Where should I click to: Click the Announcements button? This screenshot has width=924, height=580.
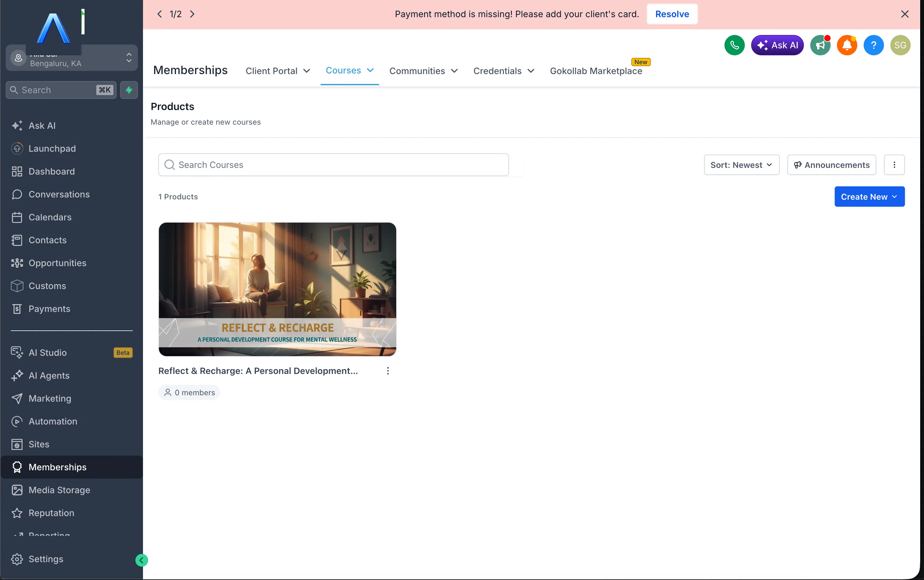click(831, 165)
